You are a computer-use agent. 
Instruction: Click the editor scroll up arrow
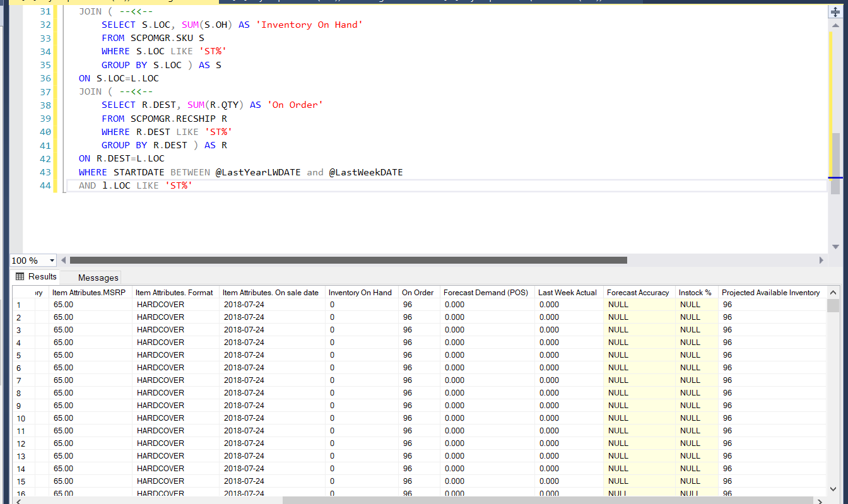click(x=836, y=24)
